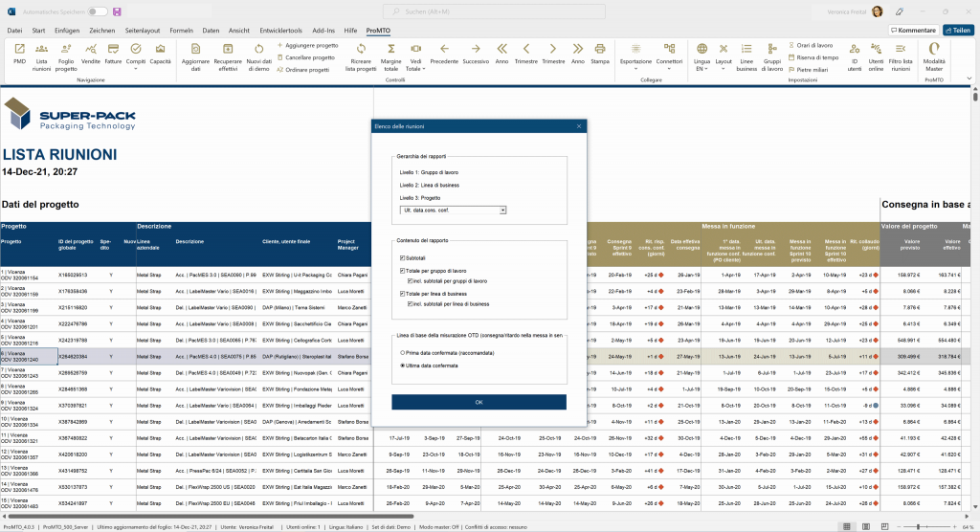Click the Filtro lista riunioni icon
Screen dimensions: 980x532
coord(900,54)
